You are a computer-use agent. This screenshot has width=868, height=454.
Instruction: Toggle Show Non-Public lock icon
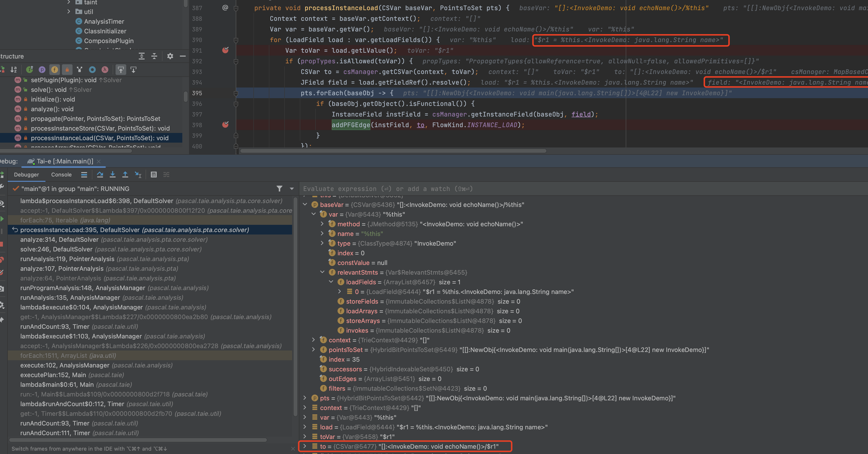[x=67, y=70]
